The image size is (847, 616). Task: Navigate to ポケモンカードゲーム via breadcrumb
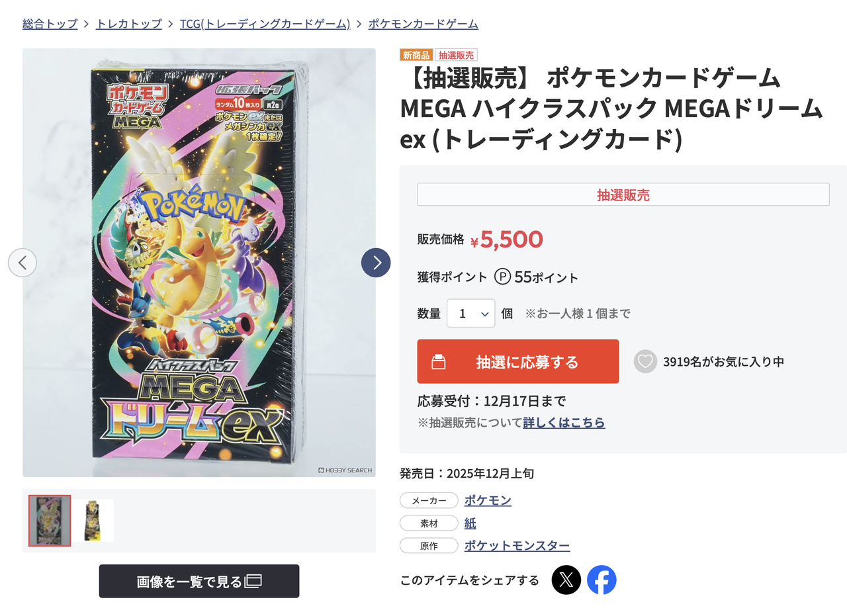pyautogui.click(x=422, y=24)
